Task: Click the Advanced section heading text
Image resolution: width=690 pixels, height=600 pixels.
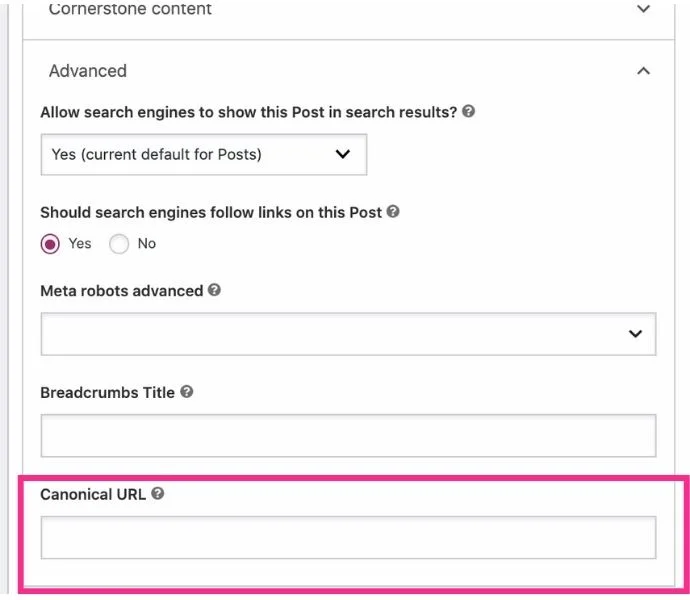Action: click(x=88, y=71)
